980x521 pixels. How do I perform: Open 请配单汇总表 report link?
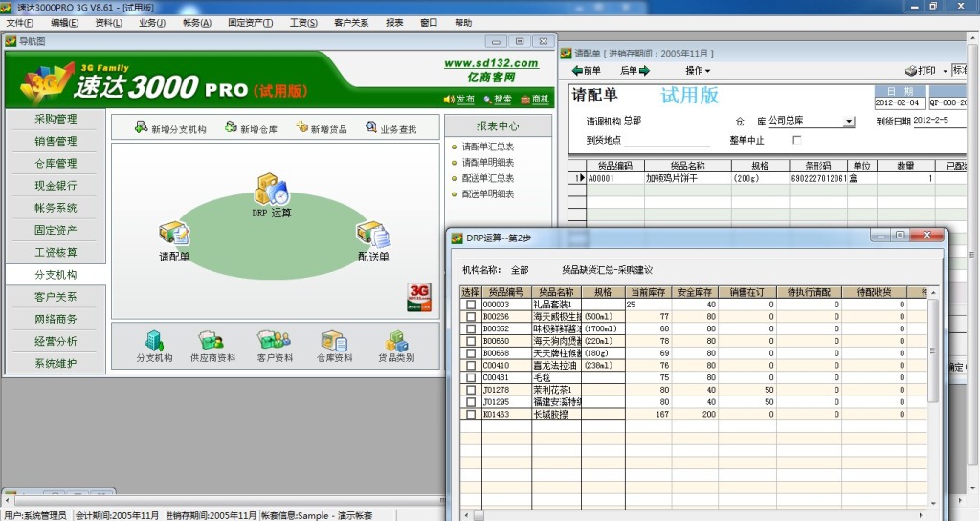click(487, 147)
